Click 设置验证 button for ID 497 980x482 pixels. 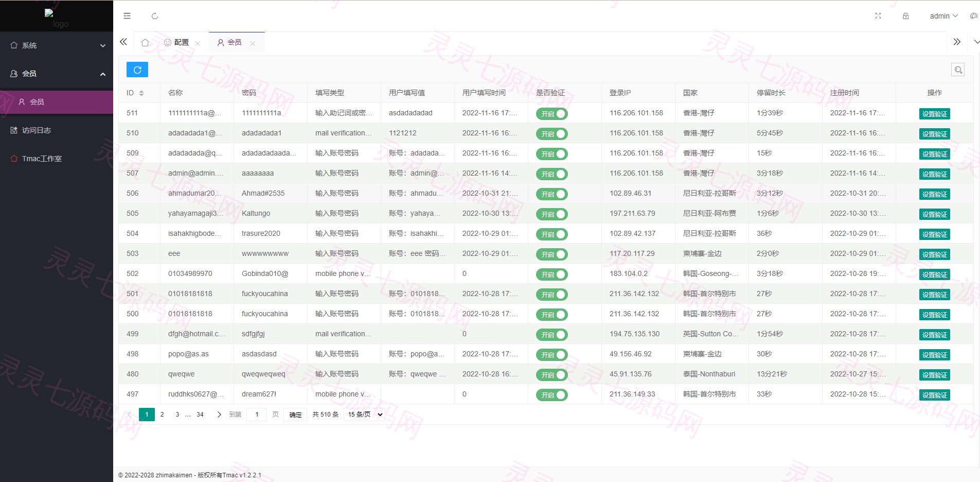click(x=934, y=395)
